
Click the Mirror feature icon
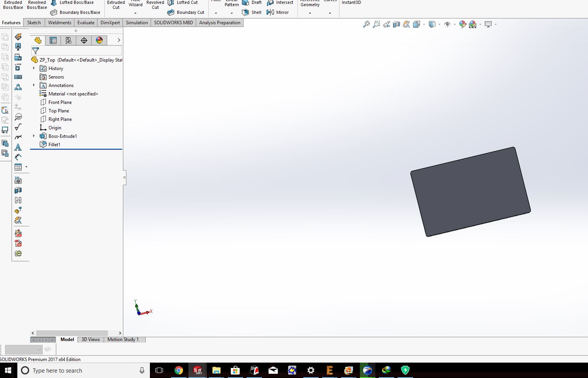(270, 12)
